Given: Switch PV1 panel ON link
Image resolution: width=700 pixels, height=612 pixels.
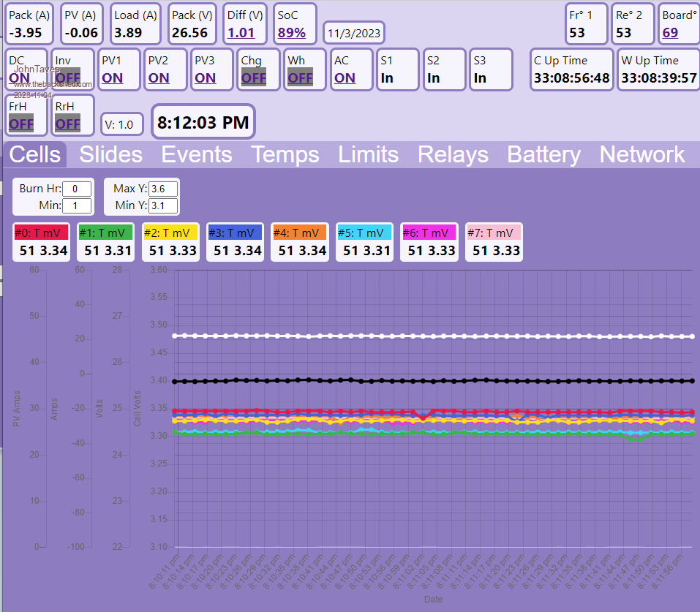Looking at the screenshot, I should coord(112,78).
